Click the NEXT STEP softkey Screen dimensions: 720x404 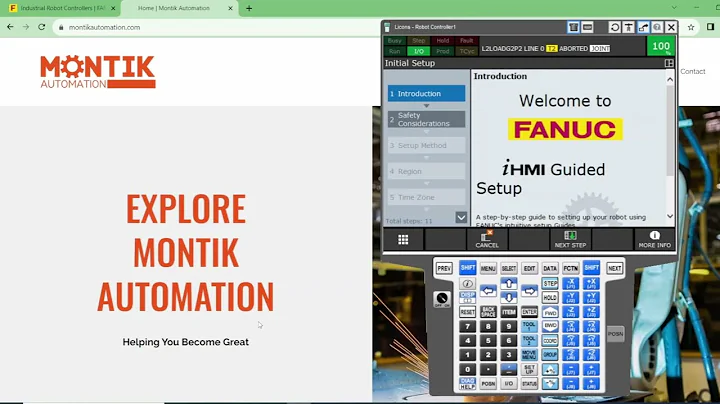[x=570, y=240]
